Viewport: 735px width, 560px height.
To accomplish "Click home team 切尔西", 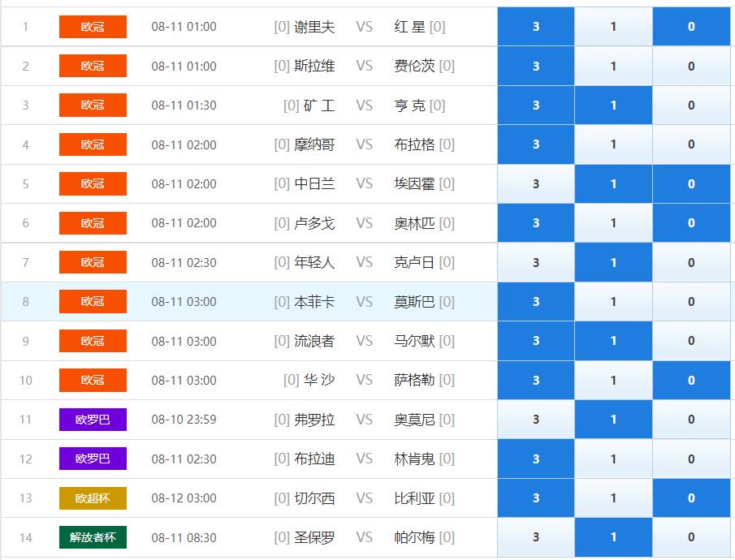I will point(314,498).
